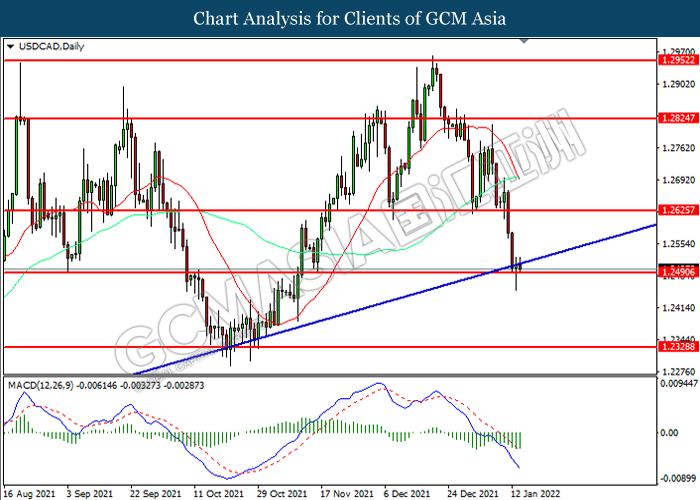Click the MACD 0.009447 scale value
700x500 pixels.
679,383
